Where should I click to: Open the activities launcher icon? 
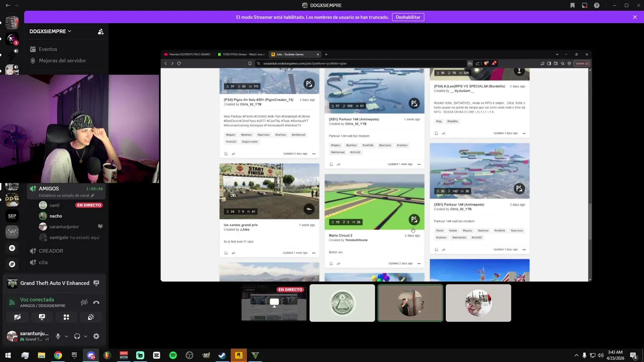coord(66,317)
